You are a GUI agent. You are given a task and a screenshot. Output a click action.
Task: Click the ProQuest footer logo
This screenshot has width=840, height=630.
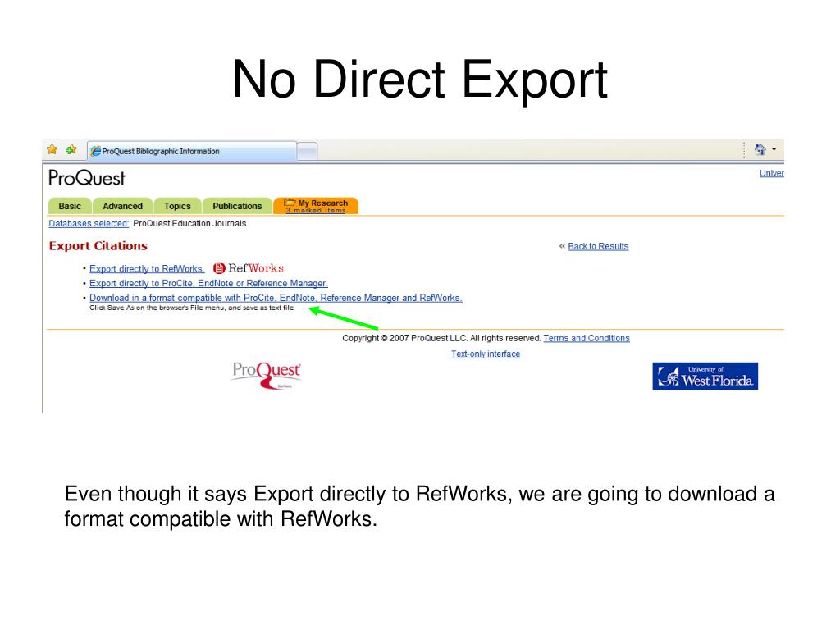click(267, 375)
